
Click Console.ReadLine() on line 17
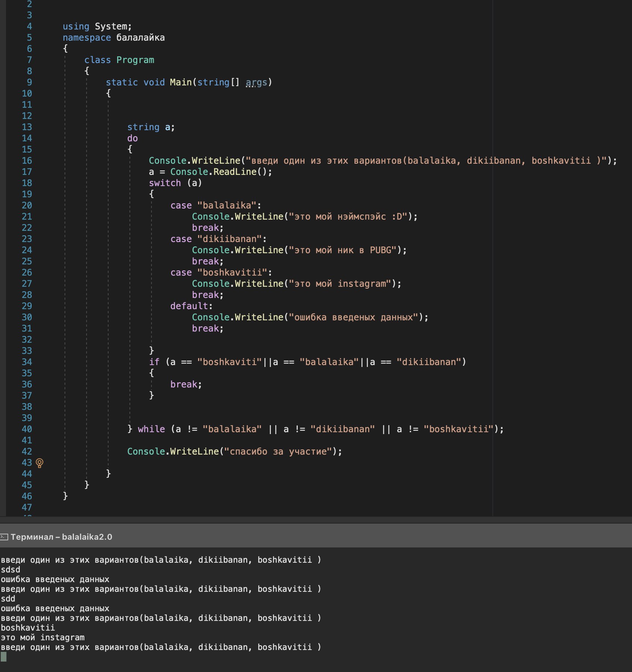(x=221, y=172)
